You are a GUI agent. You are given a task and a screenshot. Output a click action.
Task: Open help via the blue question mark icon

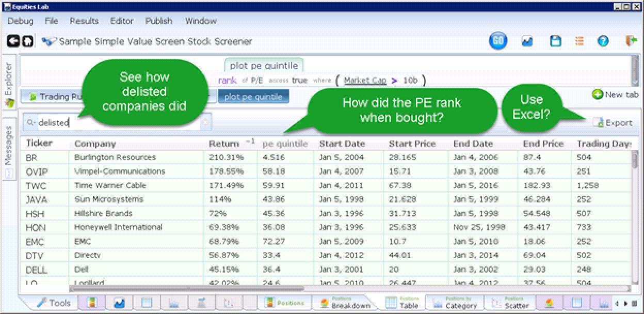point(603,42)
